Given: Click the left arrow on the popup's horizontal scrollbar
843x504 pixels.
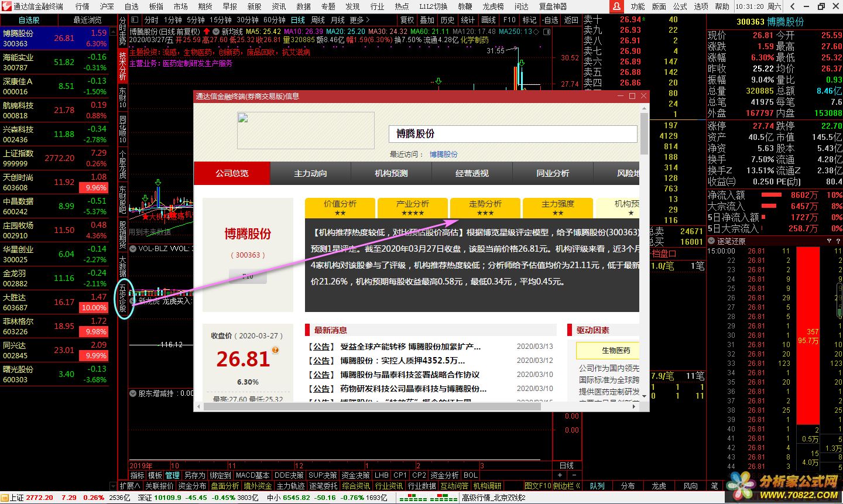Looking at the screenshot, I should tap(198, 406).
